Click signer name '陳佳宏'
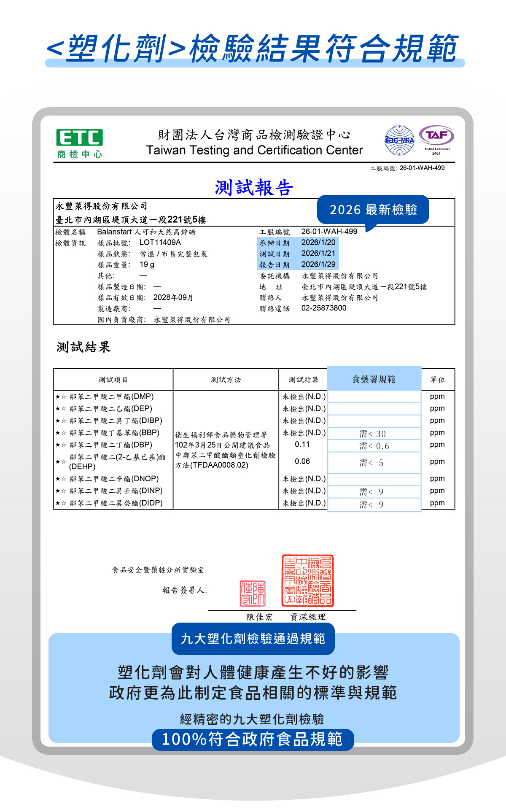The image size is (506, 812). [259, 617]
